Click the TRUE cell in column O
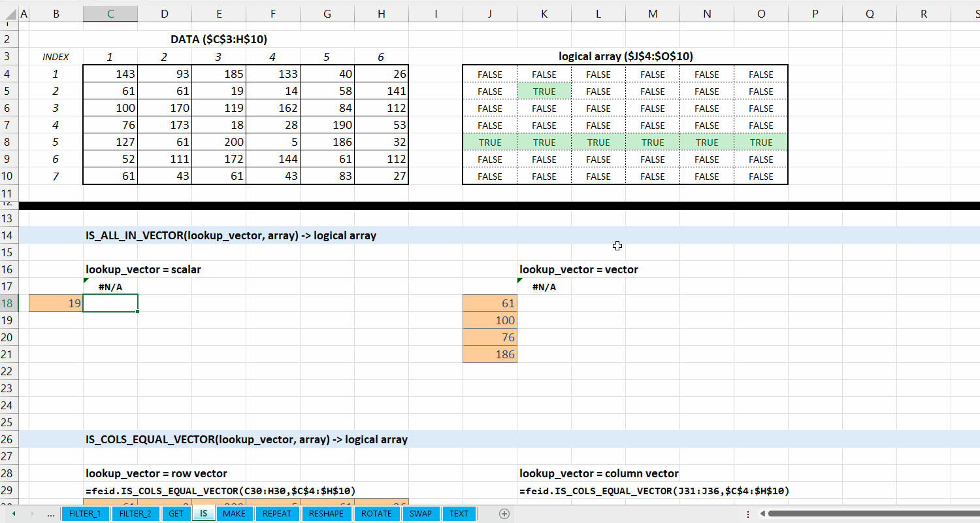 (761, 142)
